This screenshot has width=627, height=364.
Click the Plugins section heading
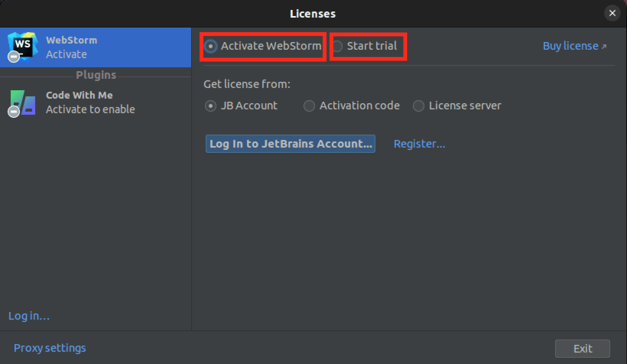click(96, 75)
